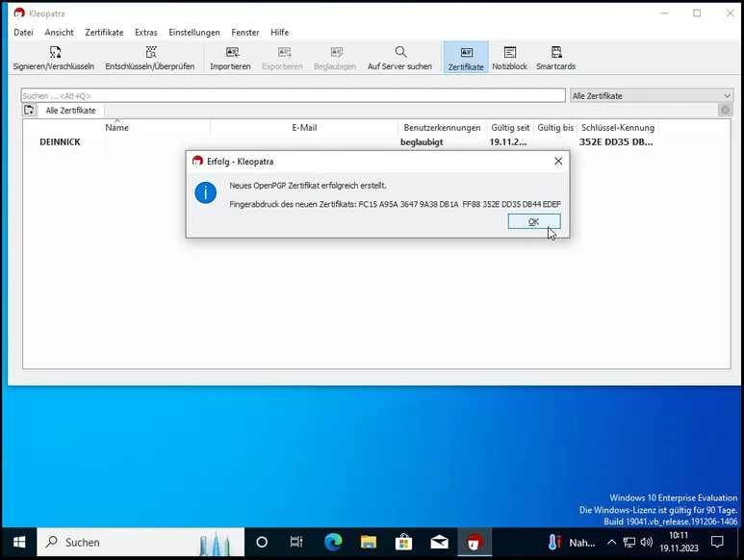Sort by the Schlüssel-Kennung column header
Image resolution: width=744 pixels, height=560 pixels.
click(x=618, y=128)
